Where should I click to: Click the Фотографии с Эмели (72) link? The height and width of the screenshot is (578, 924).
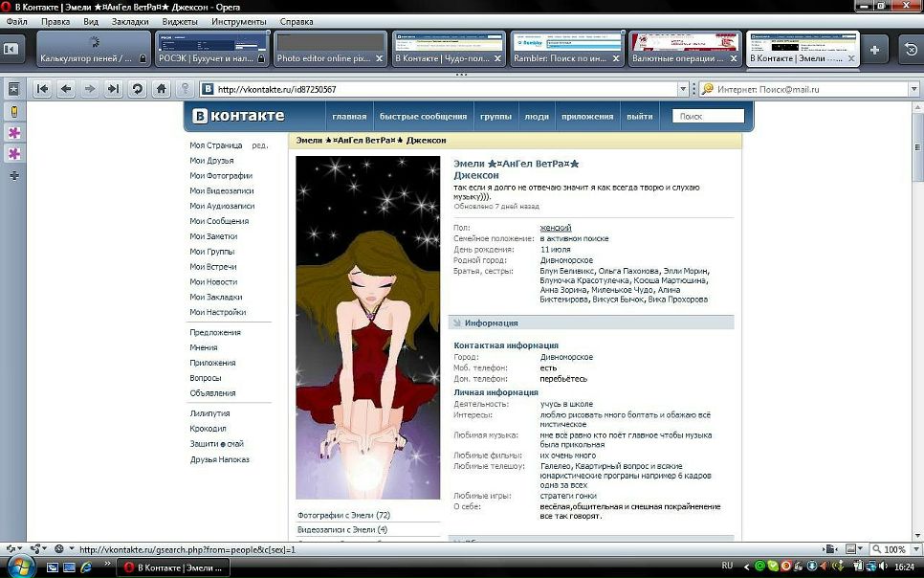pos(343,515)
